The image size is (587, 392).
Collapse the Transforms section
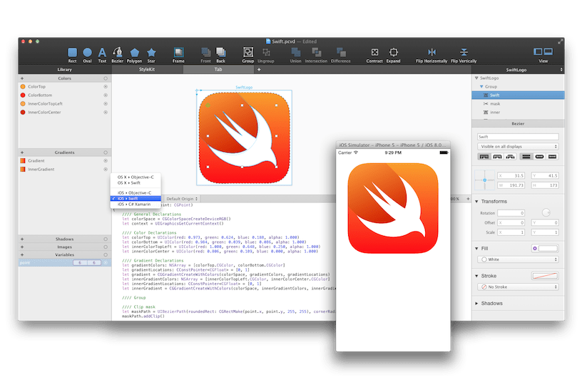(476, 201)
